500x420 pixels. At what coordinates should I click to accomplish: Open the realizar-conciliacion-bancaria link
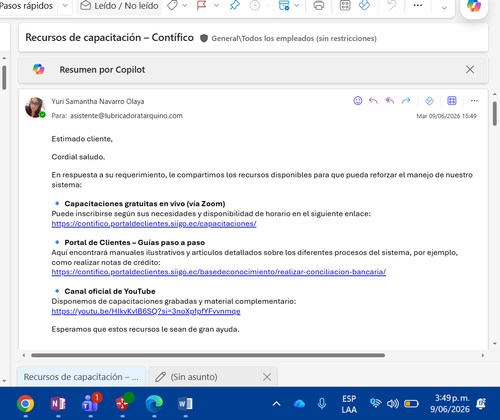219,272
